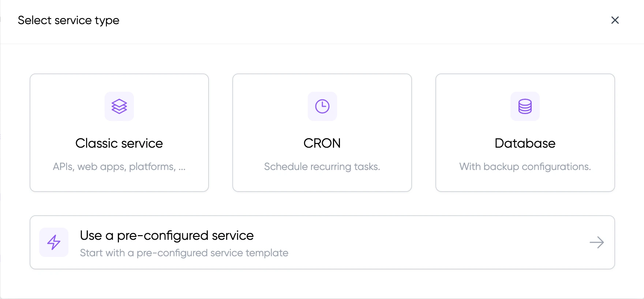This screenshot has width=644, height=299.
Task: Pick the "CRON" title text
Action: pyautogui.click(x=322, y=143)
